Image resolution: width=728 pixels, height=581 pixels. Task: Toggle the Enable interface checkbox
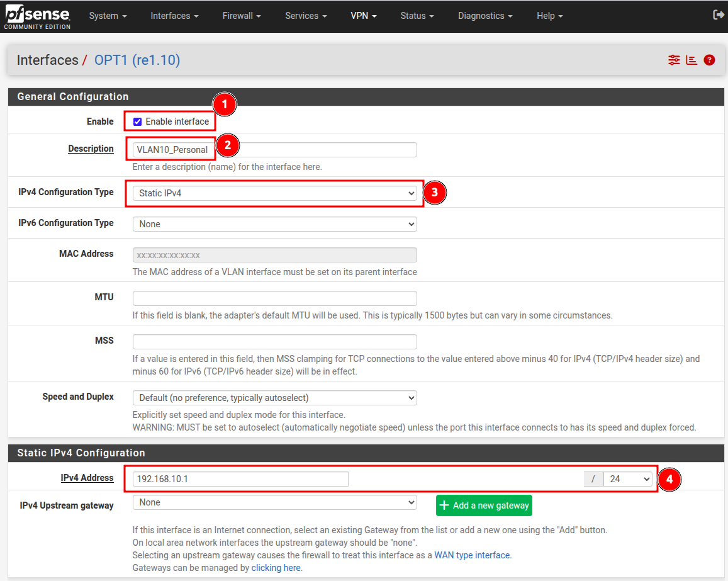coord(137,121)
